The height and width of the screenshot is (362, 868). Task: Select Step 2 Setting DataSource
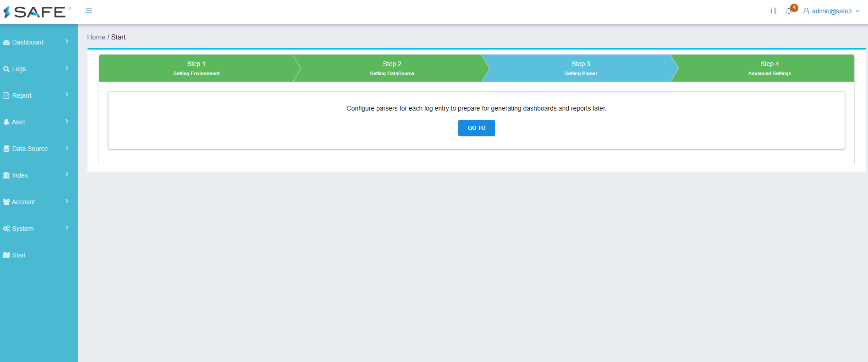pyautogui.click(x=392, y=68)
